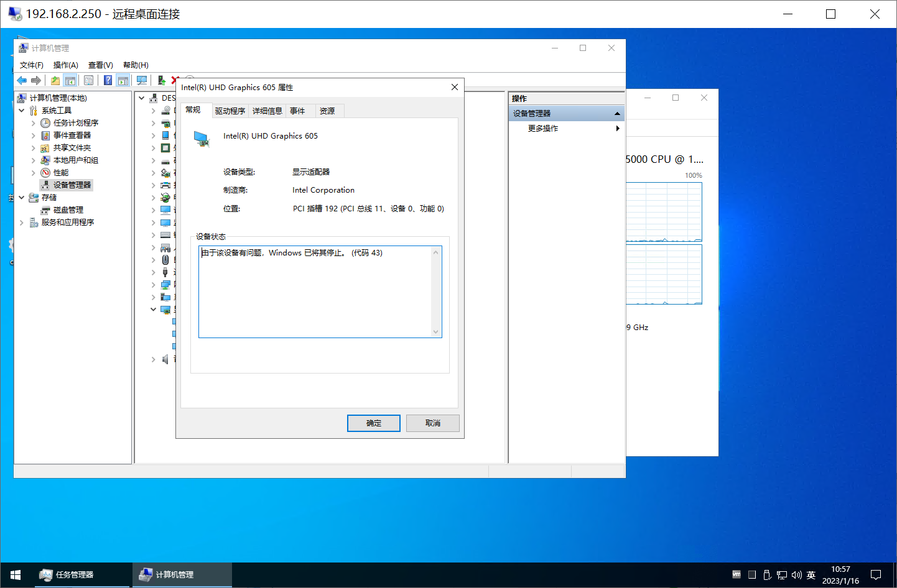Viewport: 897px width, 588px height.
Task: Click the device status scrollbar up arrow
Action: click(x=436, y=252)
